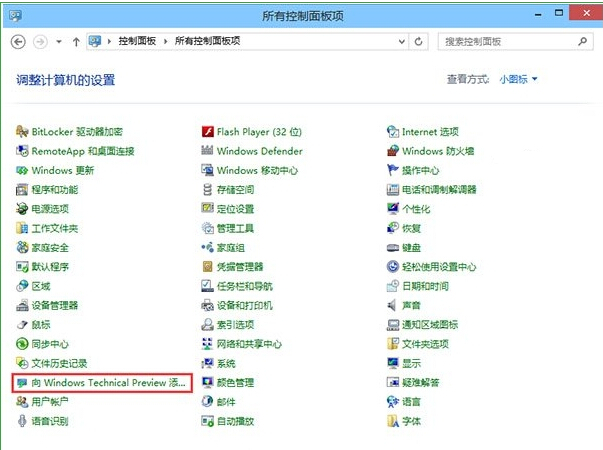
Task: Open the 邮件 link
Action: click(x=226, y=402)
